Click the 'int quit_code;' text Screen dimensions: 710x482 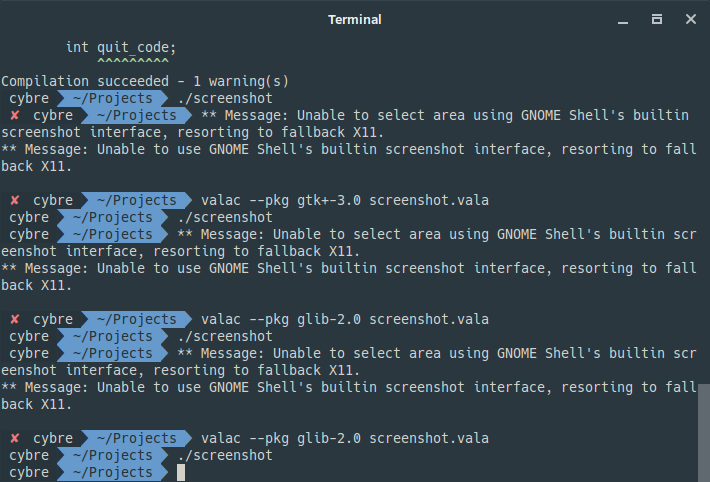[x=121, y=47]
